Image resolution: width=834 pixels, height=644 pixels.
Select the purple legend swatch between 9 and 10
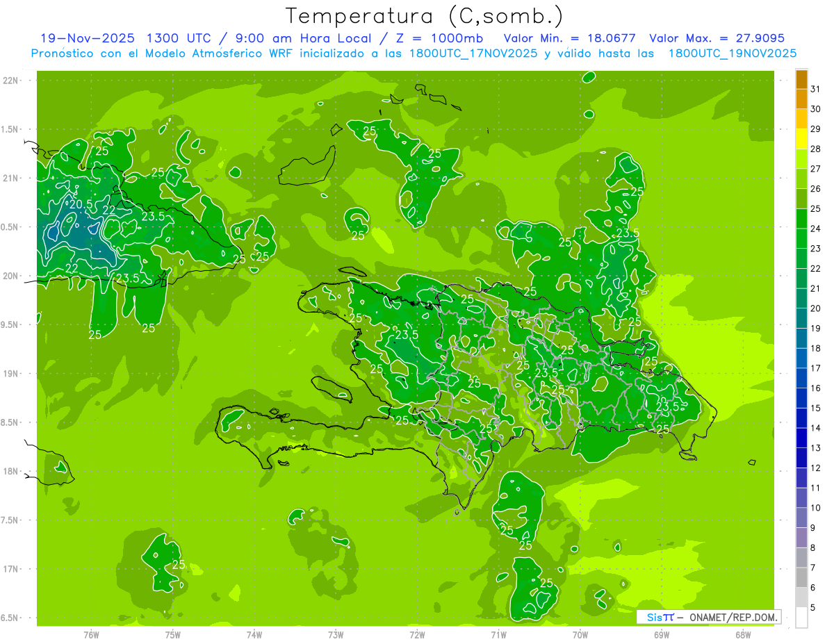click(801, 518)
